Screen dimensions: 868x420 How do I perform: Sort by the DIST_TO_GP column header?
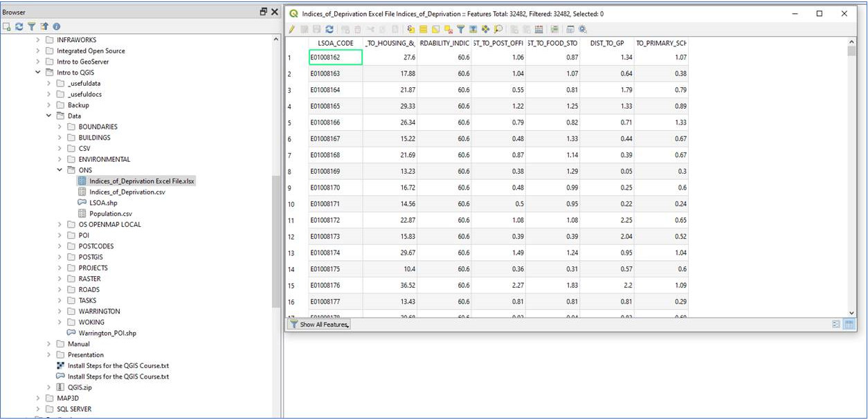click(x=607, y=43)
